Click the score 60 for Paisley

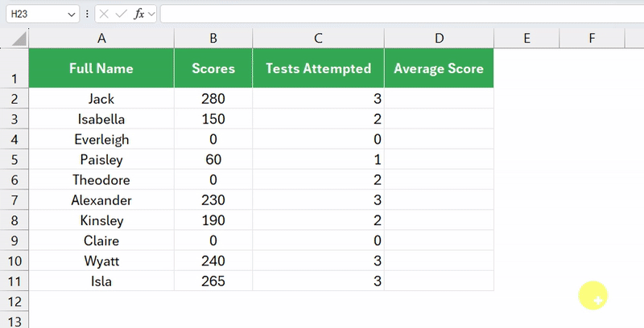(x=213, y=159)
